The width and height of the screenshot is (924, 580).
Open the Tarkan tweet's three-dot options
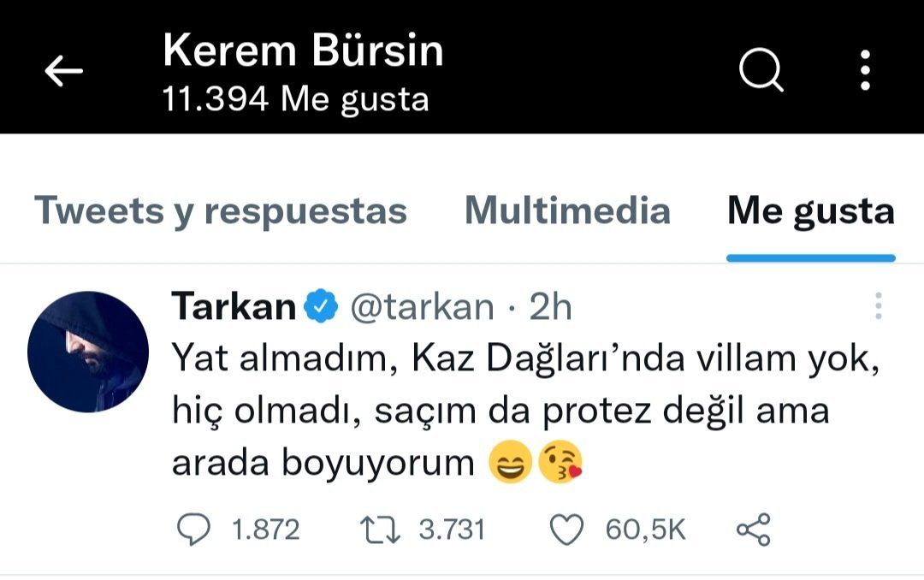click(x=878, y=306)
